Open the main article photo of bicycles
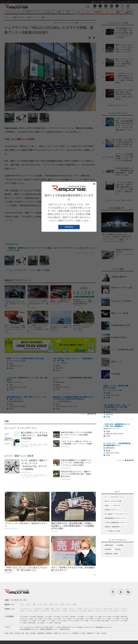The width and height of the screenshot is (138, 644). tap(50, 77)
